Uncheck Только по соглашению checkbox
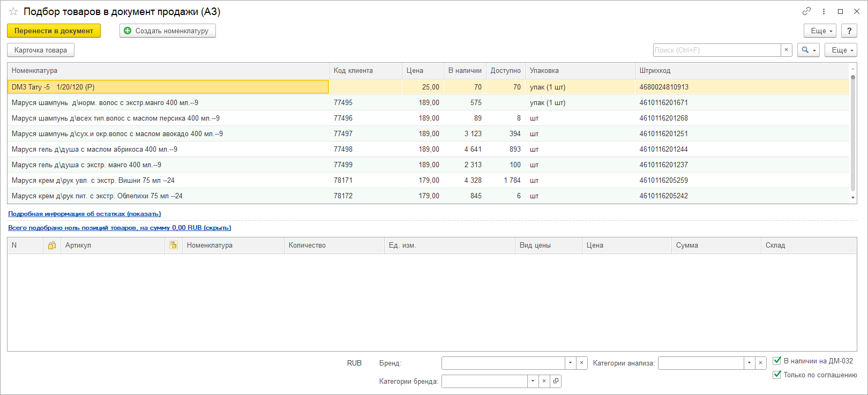The width and height of the screenshot is (868, 395). pyautogui.click(x=777, y=375)
